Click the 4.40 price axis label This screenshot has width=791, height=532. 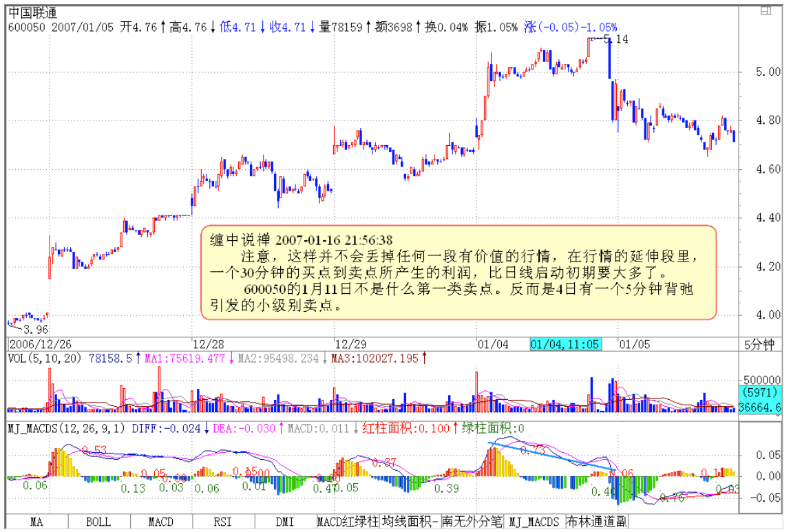click(x=768, y=218)
